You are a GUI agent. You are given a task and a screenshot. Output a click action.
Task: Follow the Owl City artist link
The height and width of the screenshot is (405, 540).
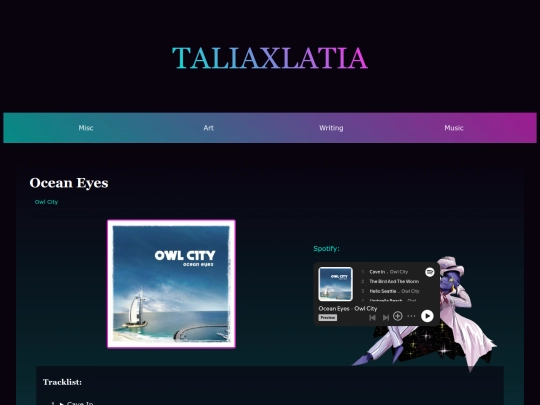tap(46, 202)
